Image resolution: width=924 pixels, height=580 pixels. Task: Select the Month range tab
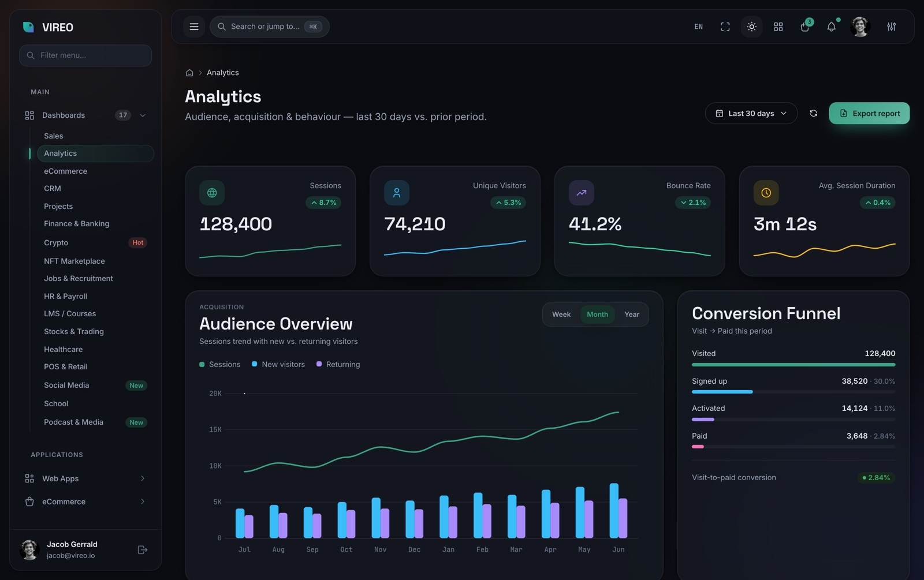(x=598, y=315)
